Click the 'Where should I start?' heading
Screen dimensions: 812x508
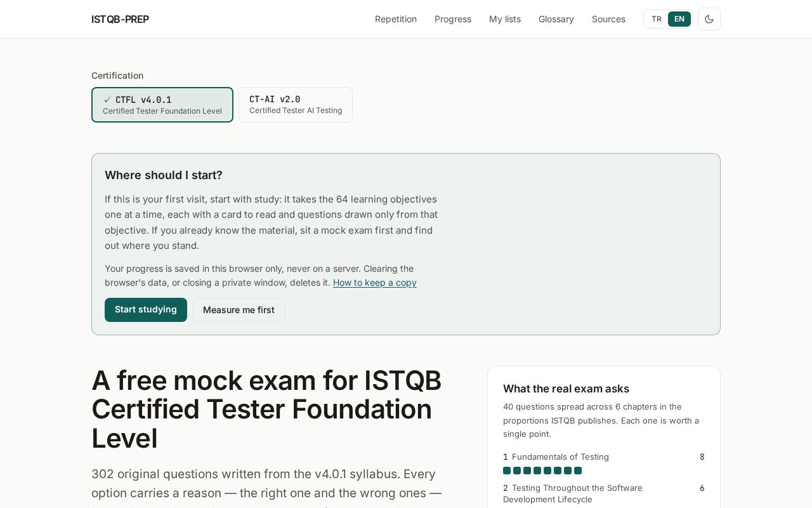pyautogui.click(x=164, y=175)
